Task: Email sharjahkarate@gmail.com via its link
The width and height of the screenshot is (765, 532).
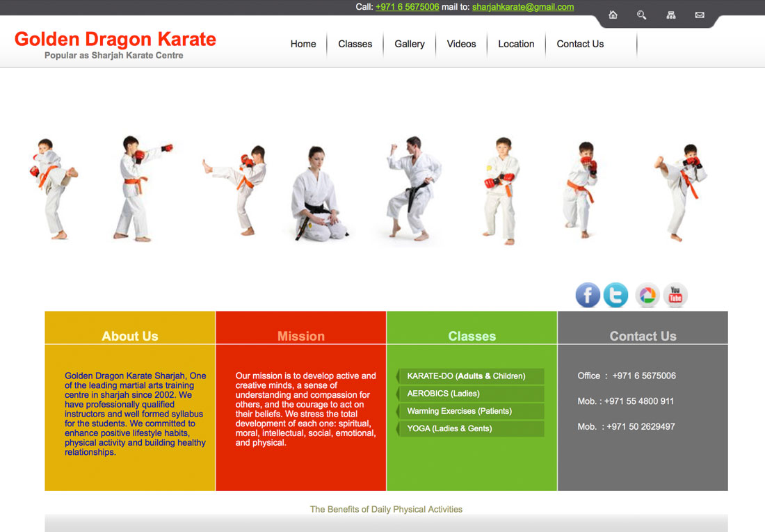Action: [x=523, y=7]
